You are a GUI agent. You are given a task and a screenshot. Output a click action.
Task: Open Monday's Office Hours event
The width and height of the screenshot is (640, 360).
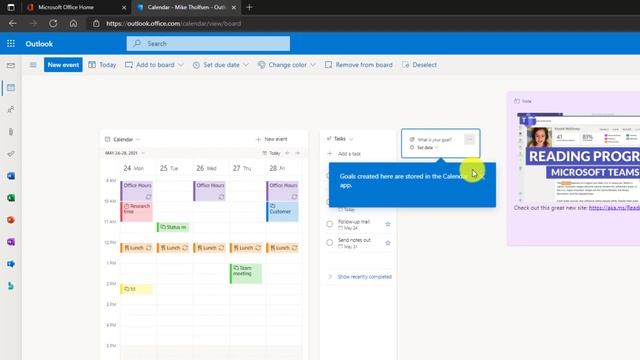[136, 191]
